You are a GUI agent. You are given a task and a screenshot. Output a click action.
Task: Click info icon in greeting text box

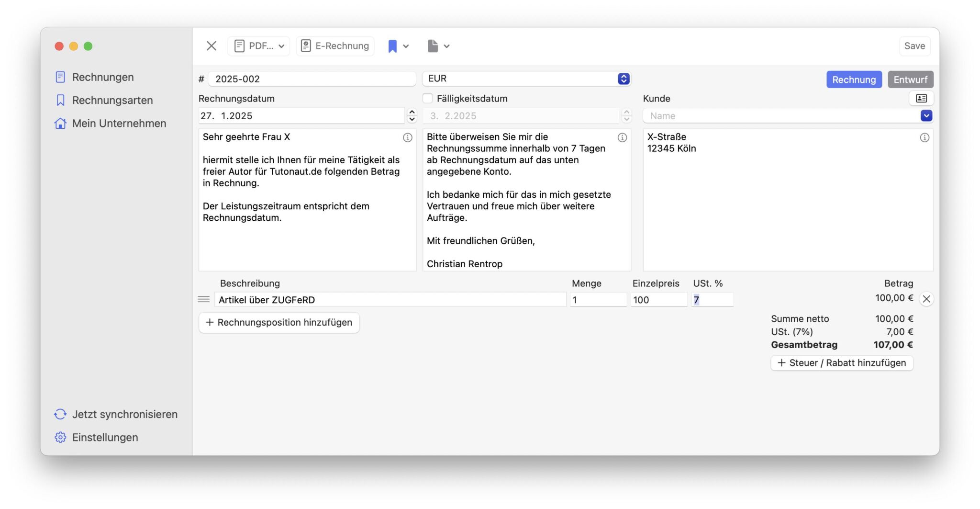tap(407, 138)
